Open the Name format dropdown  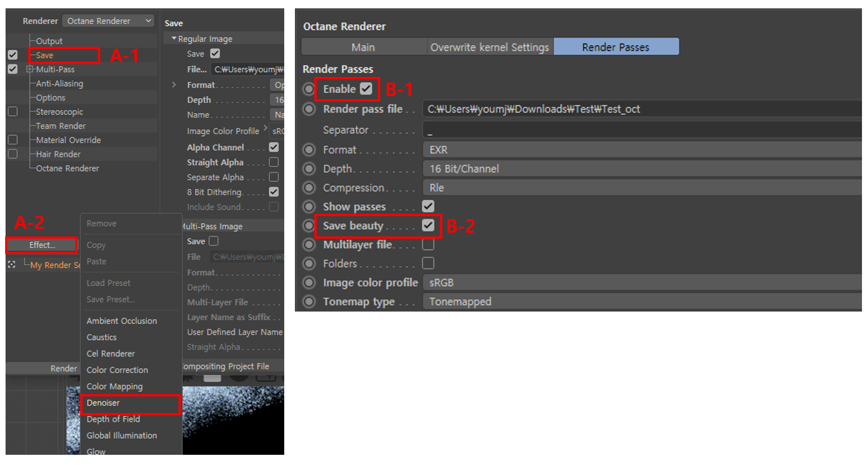pos(277,115)
